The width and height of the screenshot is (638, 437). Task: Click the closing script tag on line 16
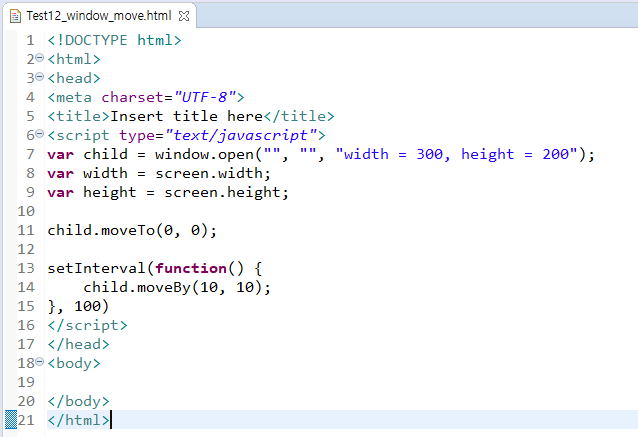[x=87, y=326]
